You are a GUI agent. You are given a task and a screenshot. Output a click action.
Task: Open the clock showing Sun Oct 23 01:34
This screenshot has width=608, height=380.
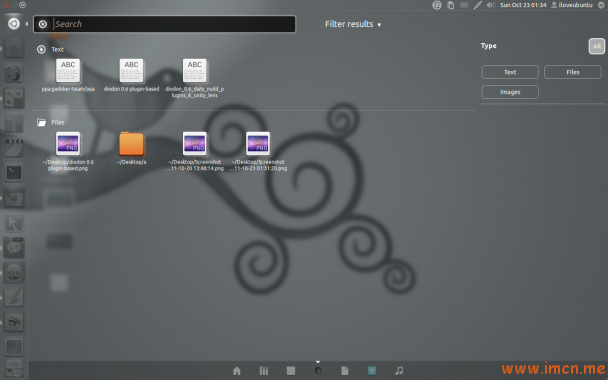(523, 5)
